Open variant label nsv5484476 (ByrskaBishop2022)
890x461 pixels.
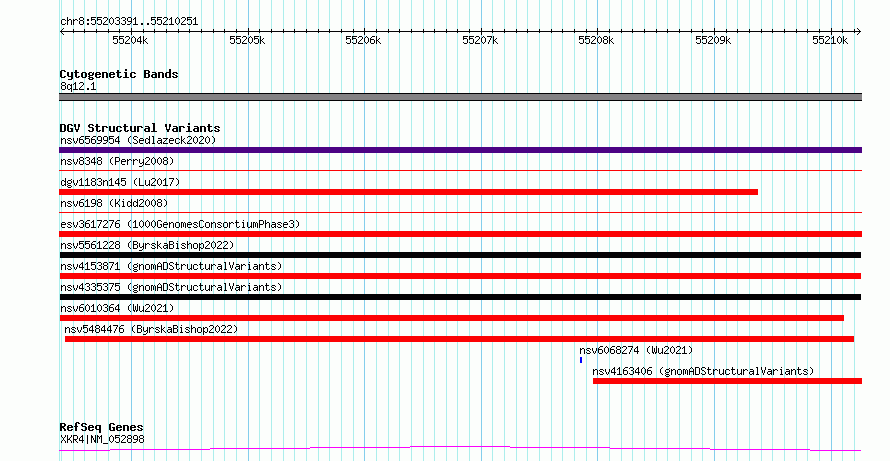pos(151,329)
